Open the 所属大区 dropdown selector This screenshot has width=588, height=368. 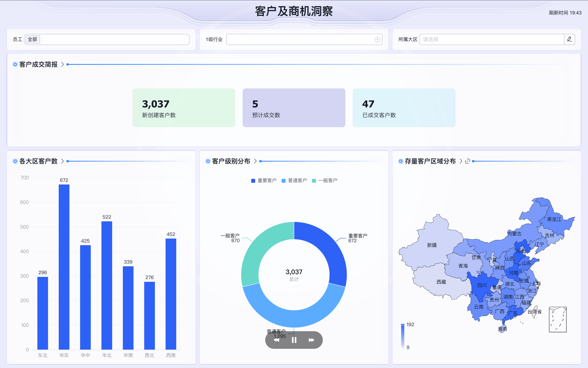point(492,39)
